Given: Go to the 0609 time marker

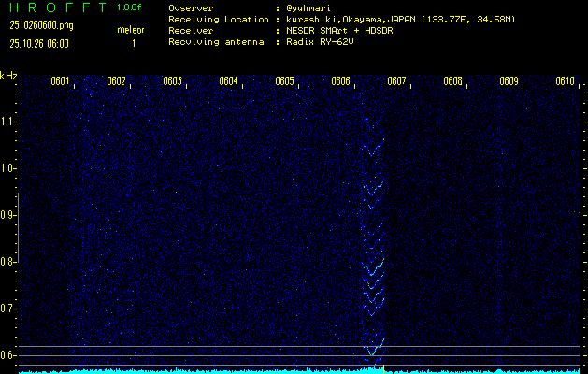Looking at the screenshot, I should tap(509, 81).
